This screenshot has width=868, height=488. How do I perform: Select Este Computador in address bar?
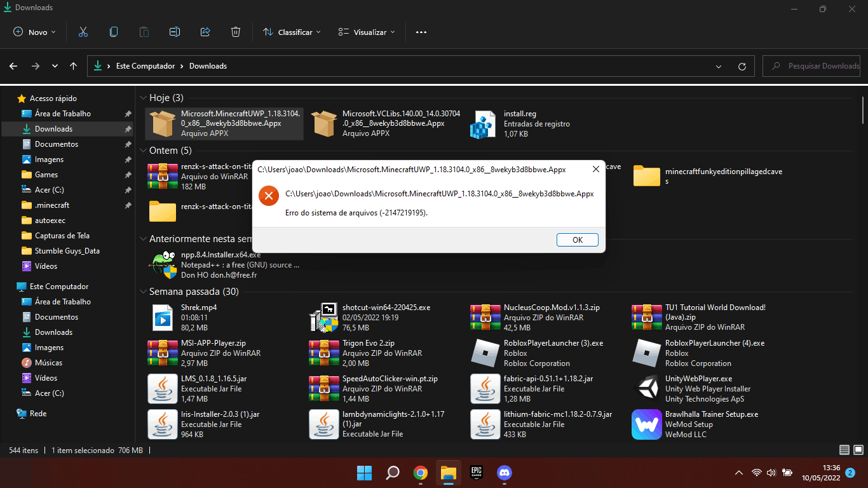coord(146,66)
